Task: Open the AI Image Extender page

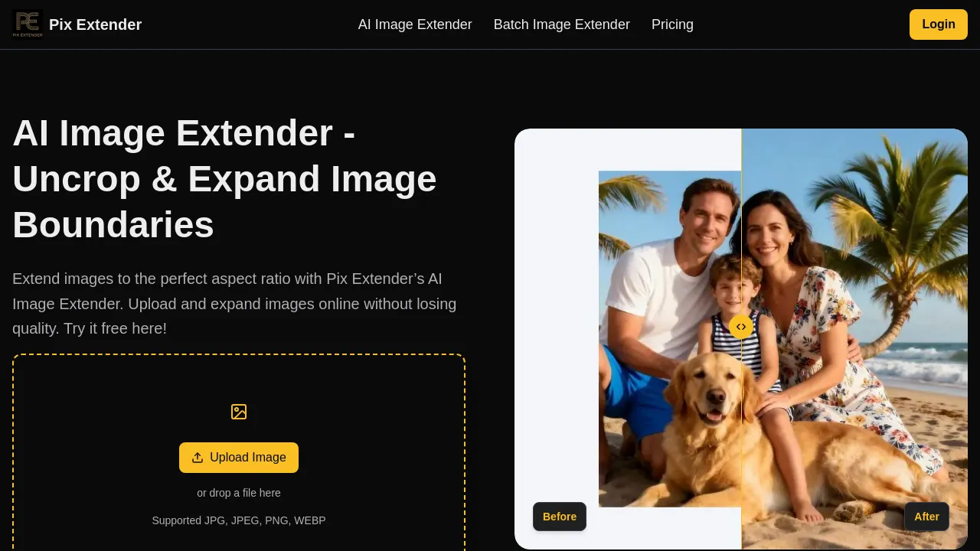Action: pyautogui.click(x=415, y=24)
